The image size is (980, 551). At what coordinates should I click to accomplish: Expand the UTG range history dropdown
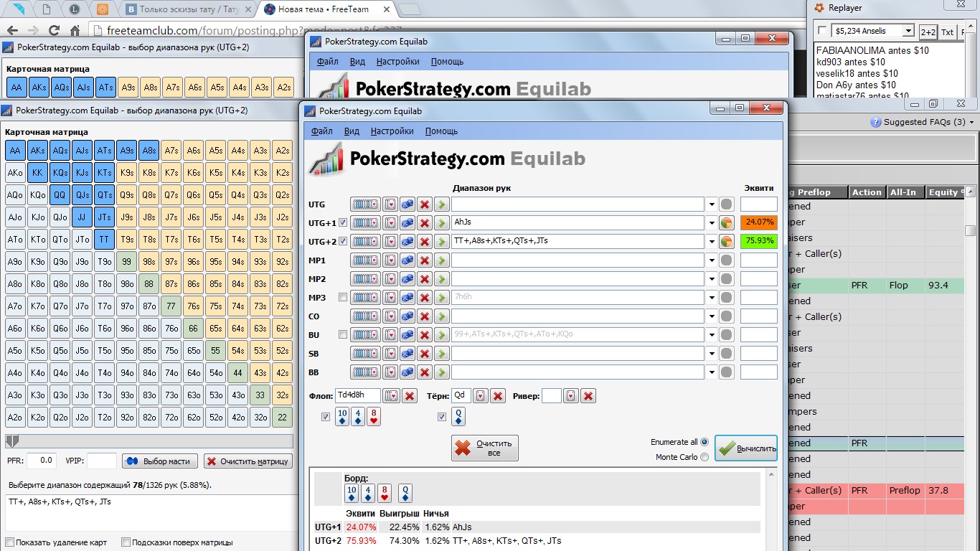point(712,204)
